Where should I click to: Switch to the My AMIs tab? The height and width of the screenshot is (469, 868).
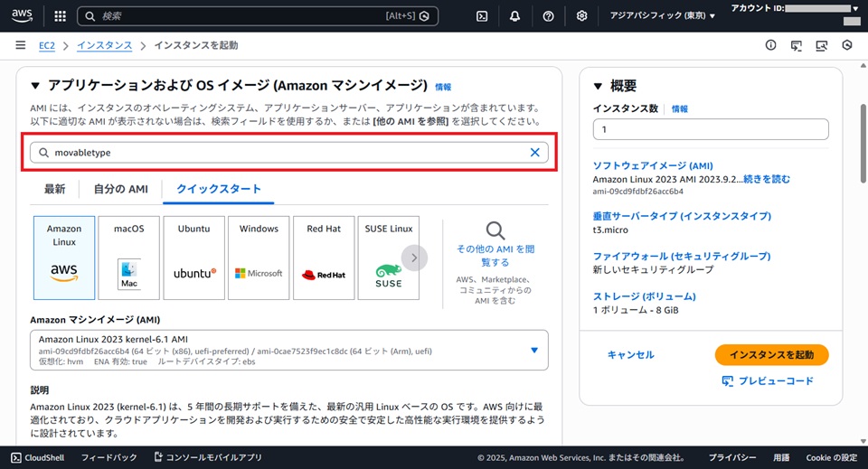[120, 189]
